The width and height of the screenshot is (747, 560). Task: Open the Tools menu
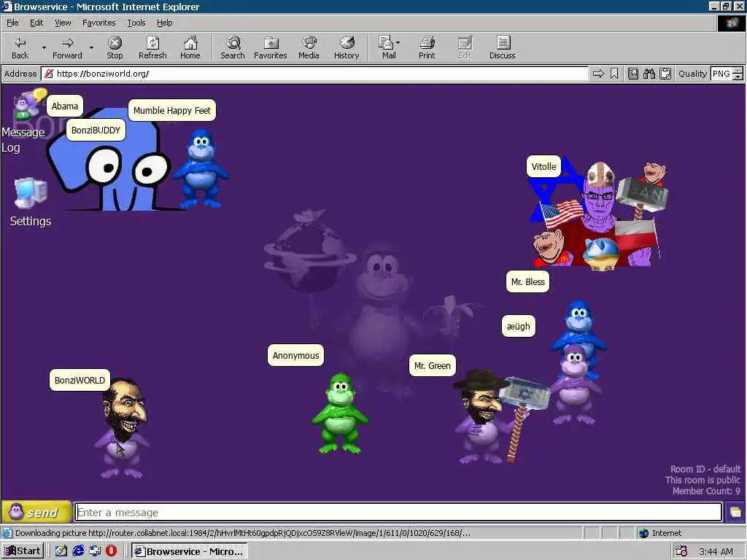(136, 23)
